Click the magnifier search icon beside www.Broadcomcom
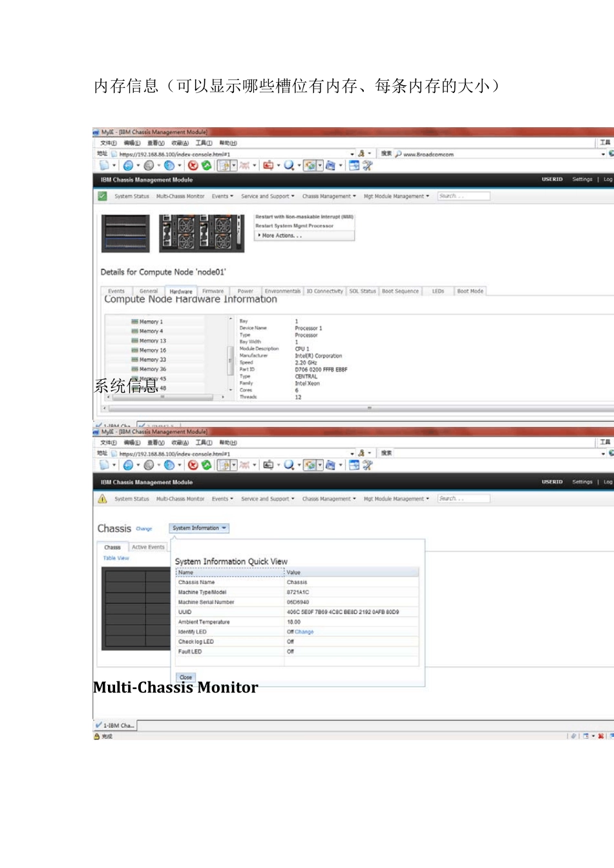Screen dimensions: 614x868 pyautogui.click(x=398, y=154)
